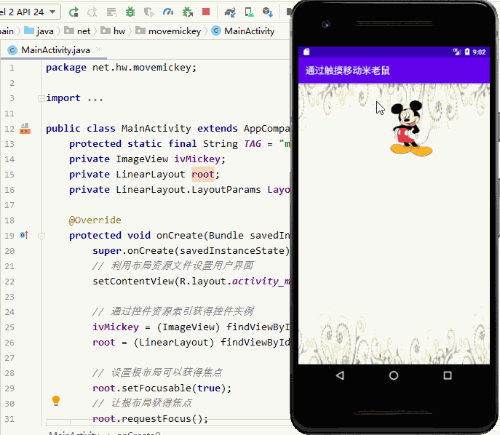500x435 pixels.
Task: Click Sync Project with Gradle Files icon
Action: [230, 13]
